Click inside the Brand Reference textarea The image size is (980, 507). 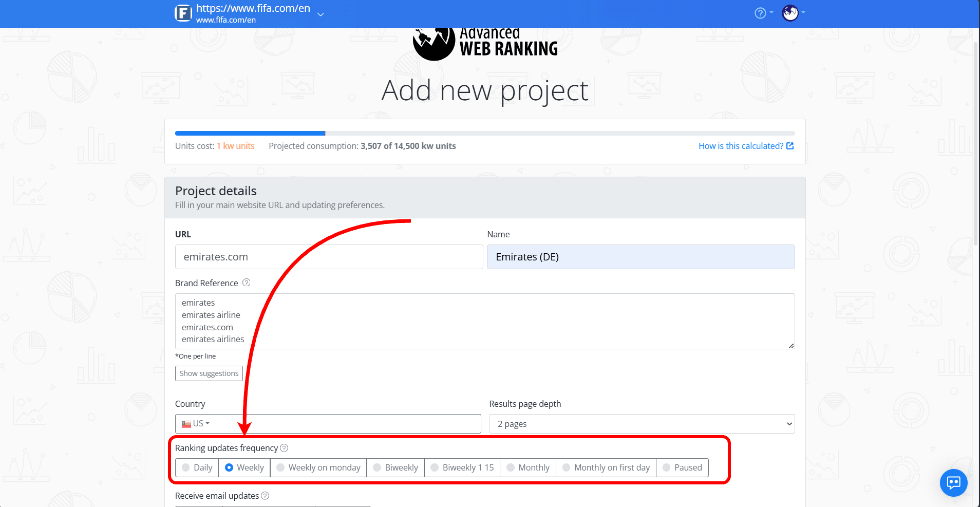(485, 321)
